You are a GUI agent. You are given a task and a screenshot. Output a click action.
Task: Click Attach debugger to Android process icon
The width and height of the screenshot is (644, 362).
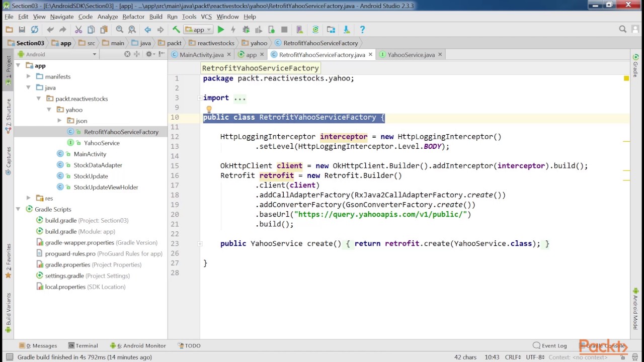pyautogui.click(x=271, y=30)
